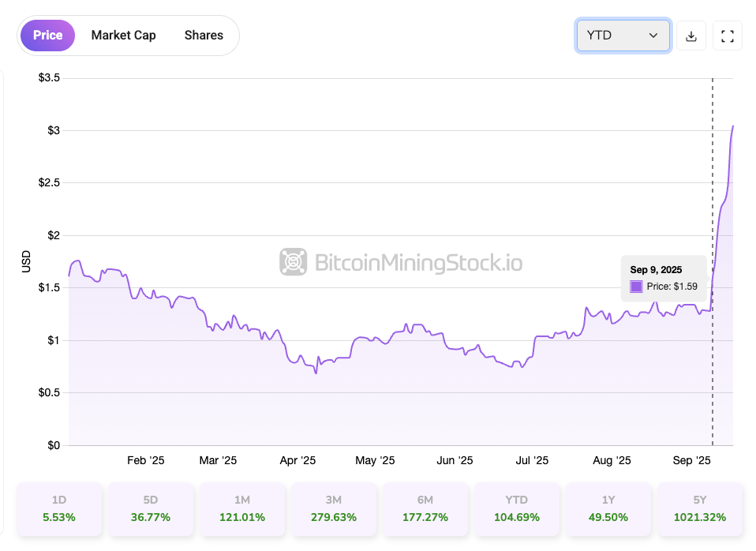Open fullscreen view of the chart

[727, 36]
